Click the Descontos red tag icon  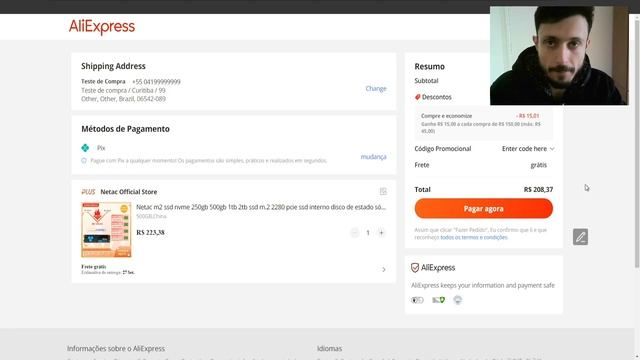coord(417,97)
